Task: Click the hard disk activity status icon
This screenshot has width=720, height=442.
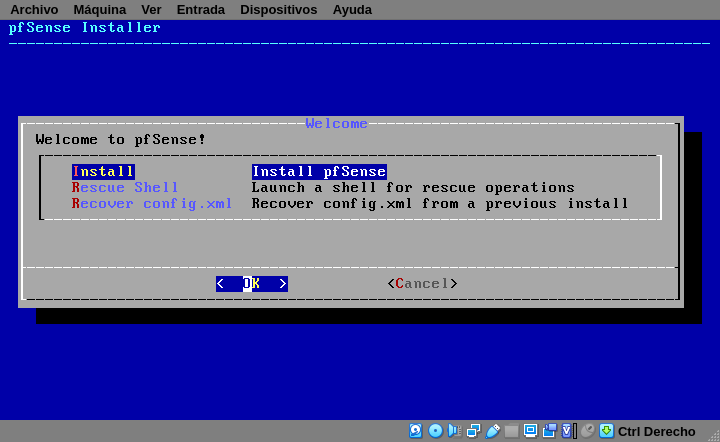Action: pos(416,431)
